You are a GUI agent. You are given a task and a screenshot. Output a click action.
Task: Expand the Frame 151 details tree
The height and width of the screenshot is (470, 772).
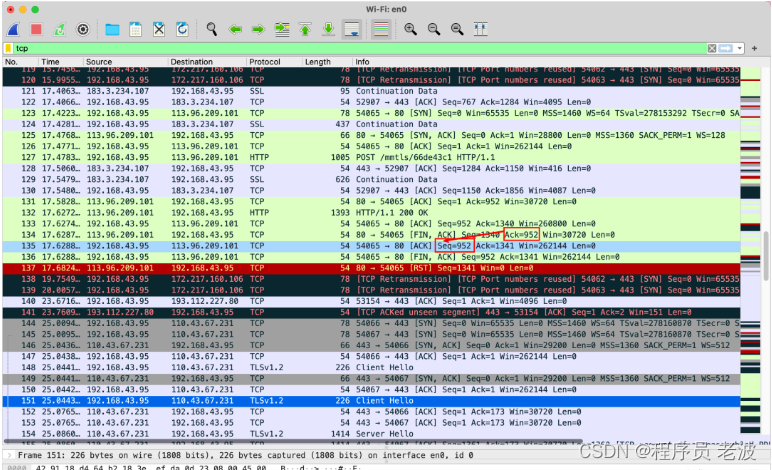(x=8, y=456)
